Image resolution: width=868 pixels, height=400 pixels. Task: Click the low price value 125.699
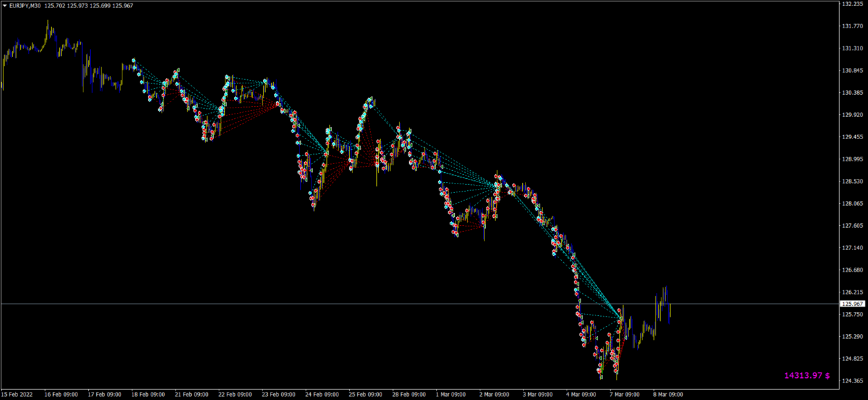100,5
